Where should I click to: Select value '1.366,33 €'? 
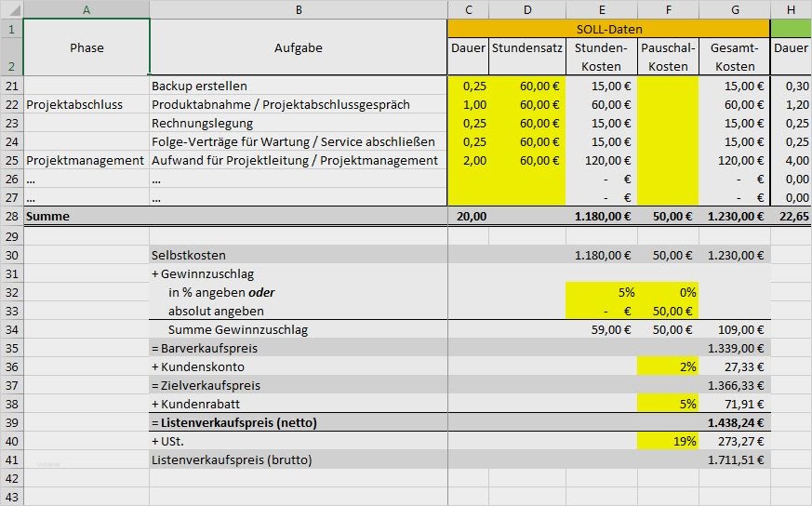(x=734, y=385)
